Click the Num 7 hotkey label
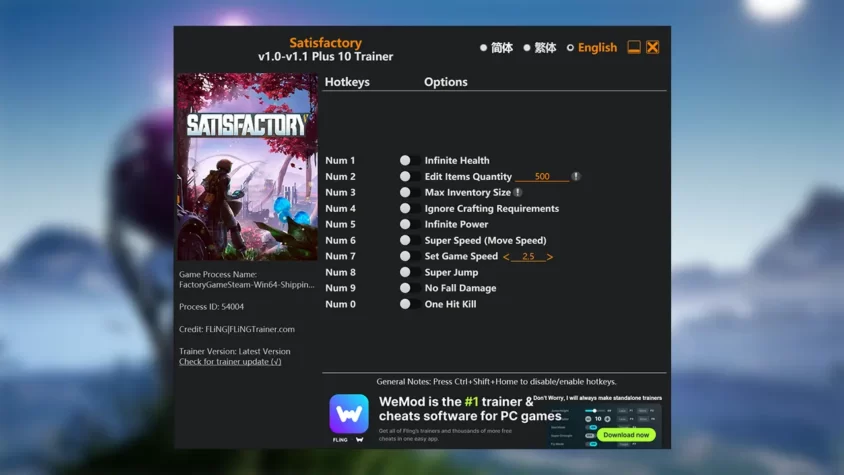 pos(340,256)
